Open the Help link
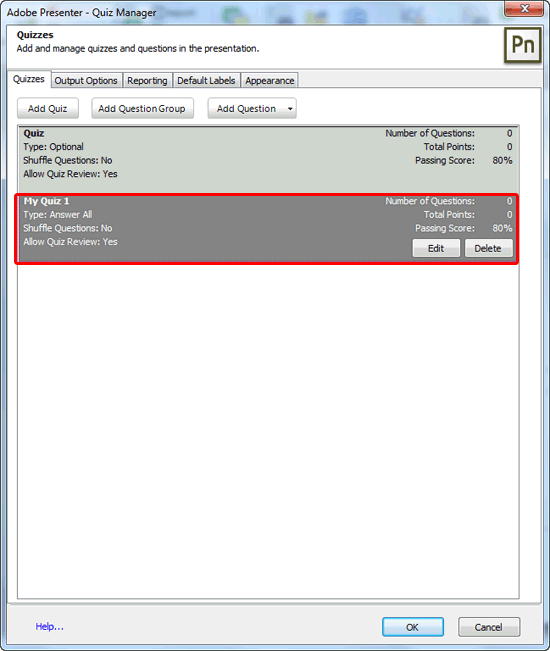This screenshot has width=550, height=651. point(49,627)
